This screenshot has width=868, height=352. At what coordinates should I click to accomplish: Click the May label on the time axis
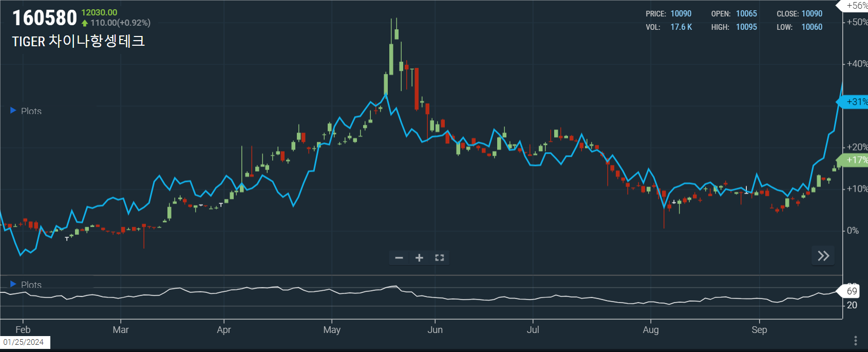[x=332, y=330]
